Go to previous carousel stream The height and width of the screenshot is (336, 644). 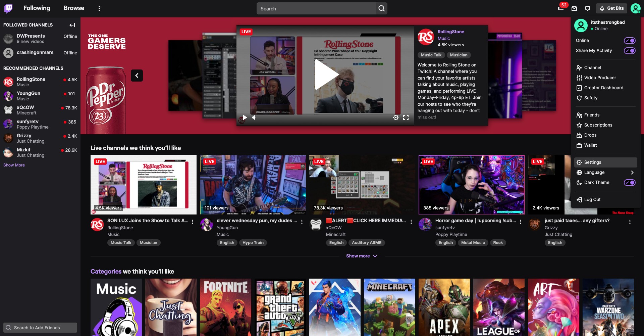click(137, 76)
